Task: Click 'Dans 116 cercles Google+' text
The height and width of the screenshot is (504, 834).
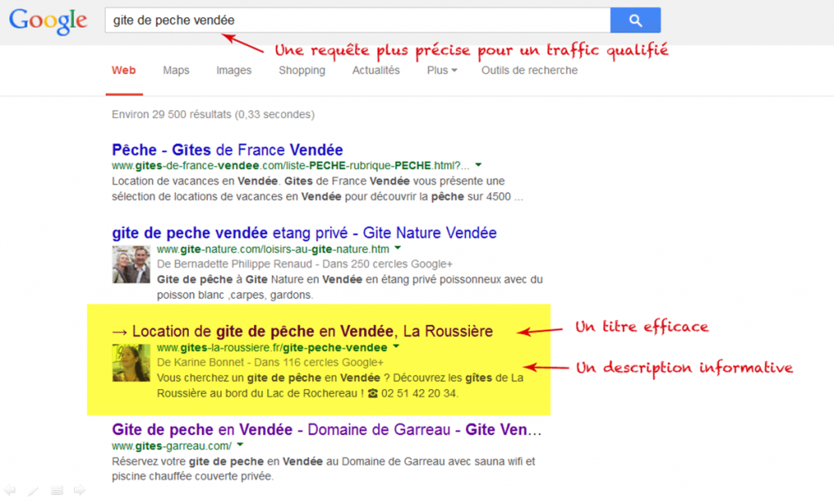Action: [318, 362]
